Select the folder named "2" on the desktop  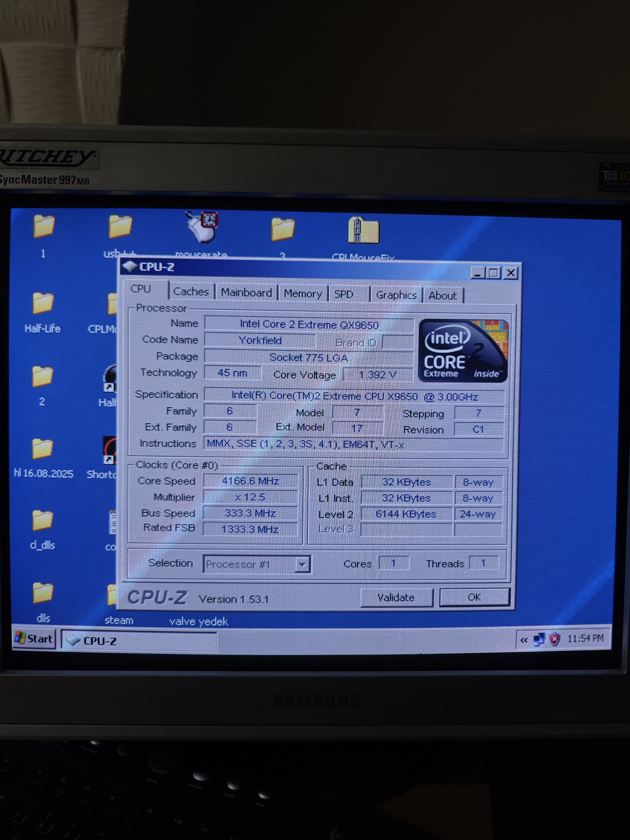click(42, 376)
